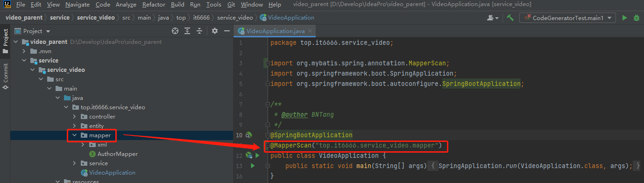644x183 pixels.
Task: Click the package declaration on line 1
Action: click(332, 42)
